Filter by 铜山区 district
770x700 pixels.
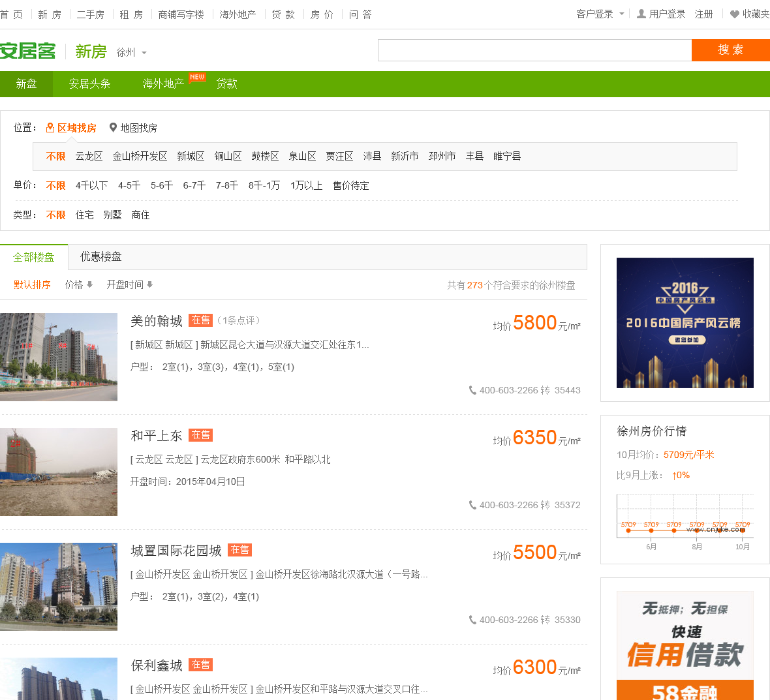228,156
